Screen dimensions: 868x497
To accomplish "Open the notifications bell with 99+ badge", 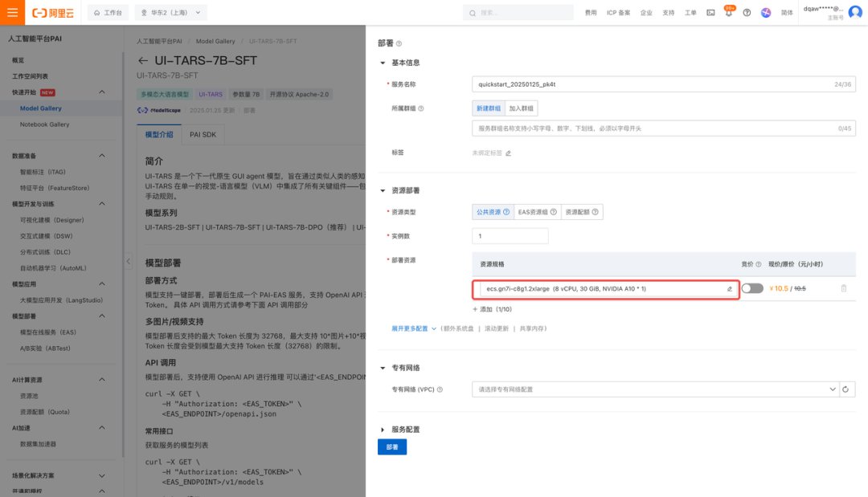I will tap(729, 12).
